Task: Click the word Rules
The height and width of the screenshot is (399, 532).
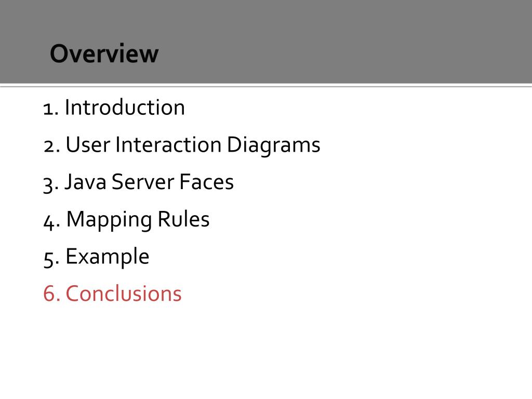Action: click(x=183, y=219)
